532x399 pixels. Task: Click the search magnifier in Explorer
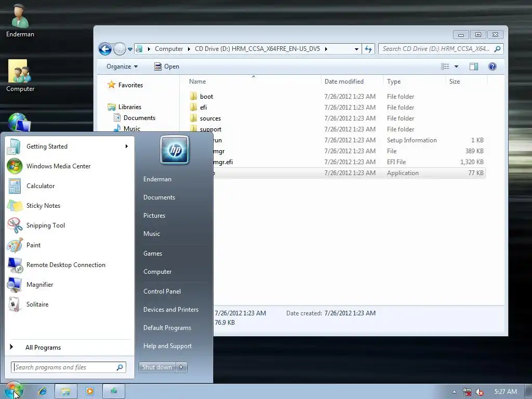pyautogui.click(x=497, y=49)
